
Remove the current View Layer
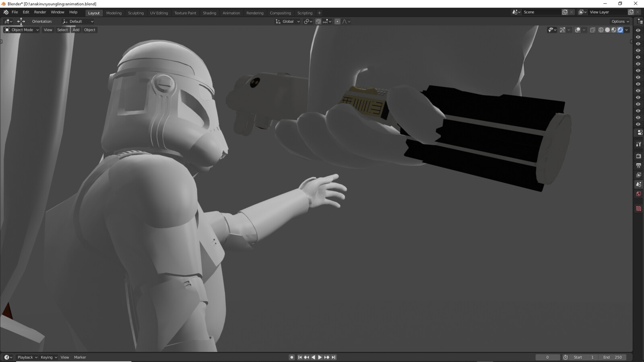point(638,12)
